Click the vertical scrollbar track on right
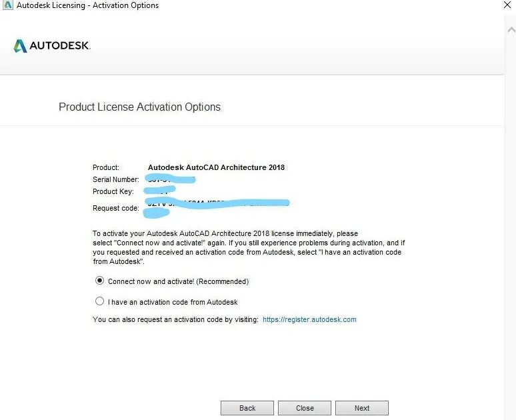This screenshot has width=516, height=420. (x=510, y=200)
